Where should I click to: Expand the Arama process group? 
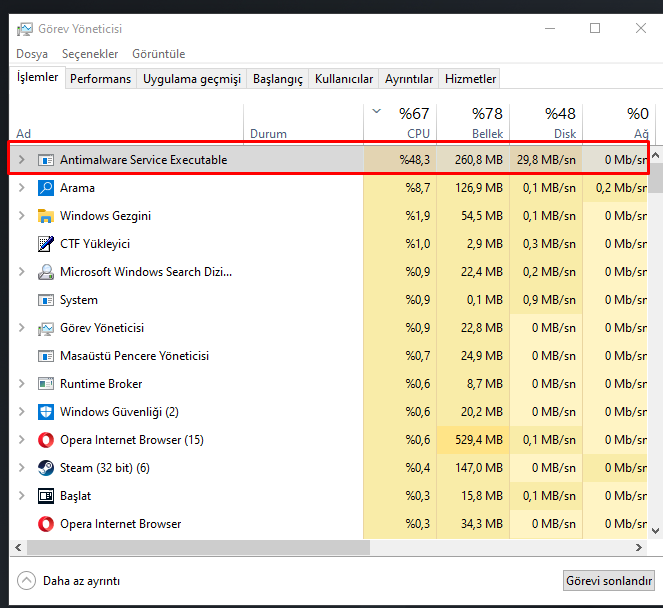click(22, 188)
